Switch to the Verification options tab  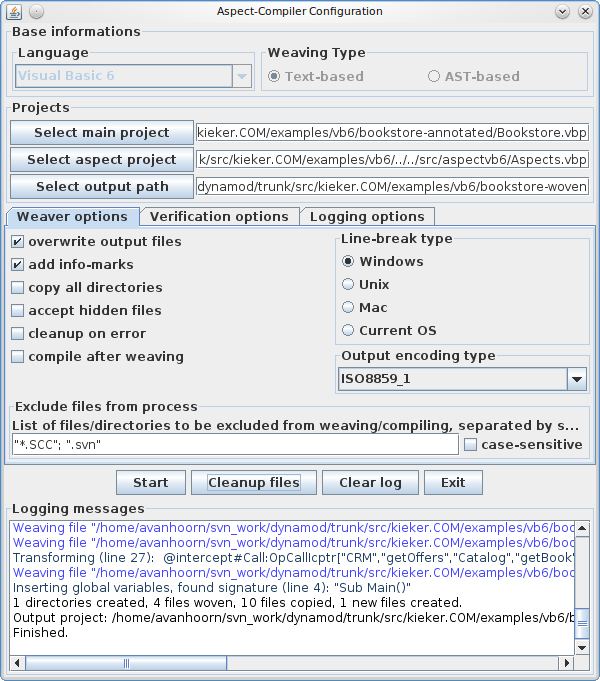[x=219, y=216]
